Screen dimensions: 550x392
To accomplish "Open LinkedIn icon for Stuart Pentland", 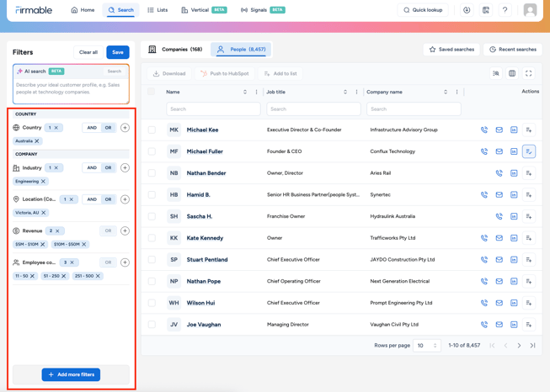I will 514,260.
